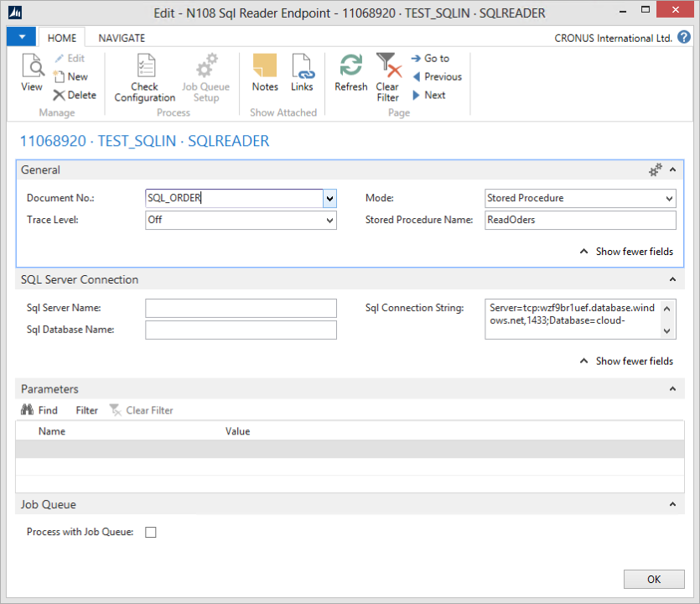Open the Notes attachment
700x604 pixels.
pyautogui.click(x=265, y=73)
